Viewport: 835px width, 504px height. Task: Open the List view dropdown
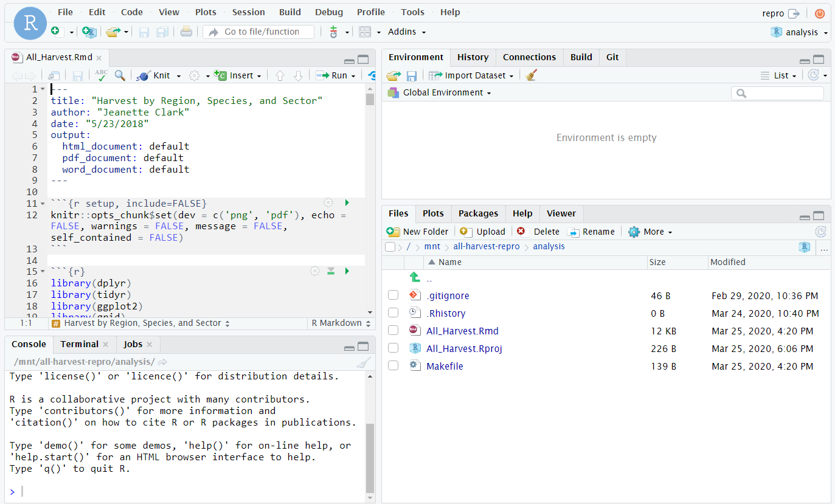point(778,75)
